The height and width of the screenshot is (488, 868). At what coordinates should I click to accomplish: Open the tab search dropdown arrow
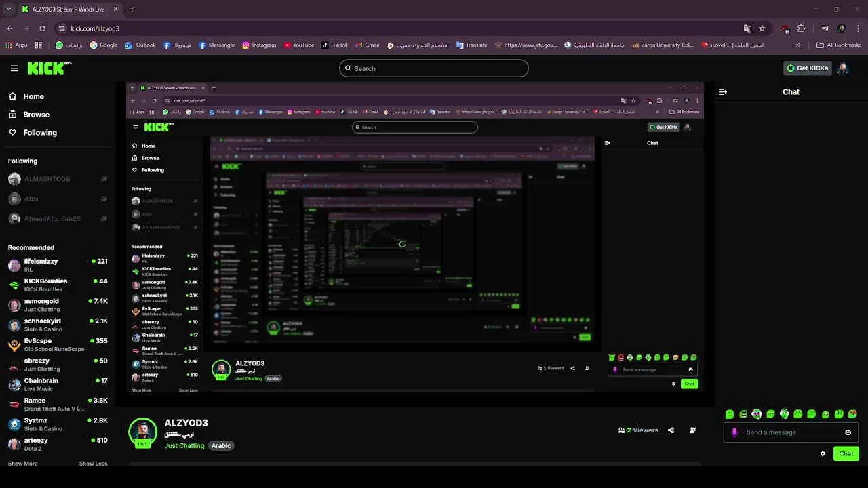(x=9, y=9)
